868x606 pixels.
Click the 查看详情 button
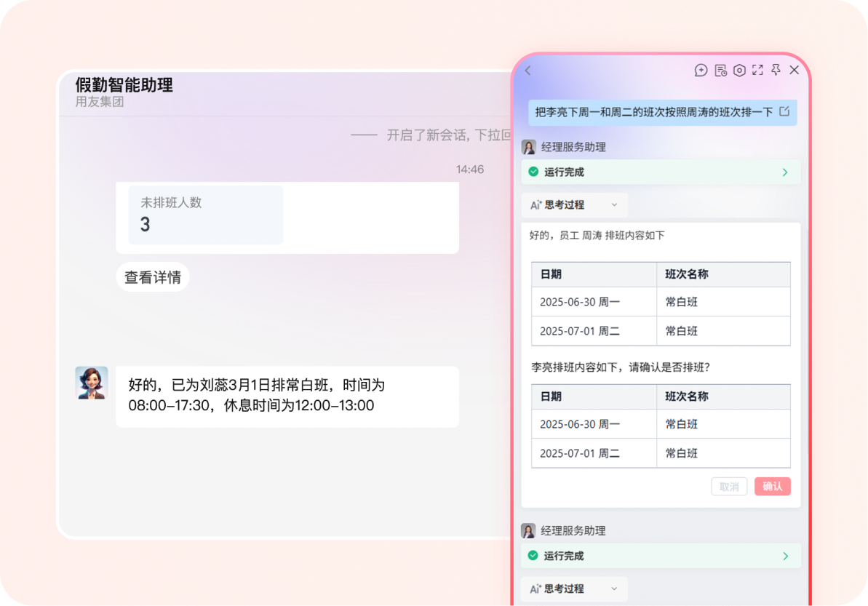(153, 276)
